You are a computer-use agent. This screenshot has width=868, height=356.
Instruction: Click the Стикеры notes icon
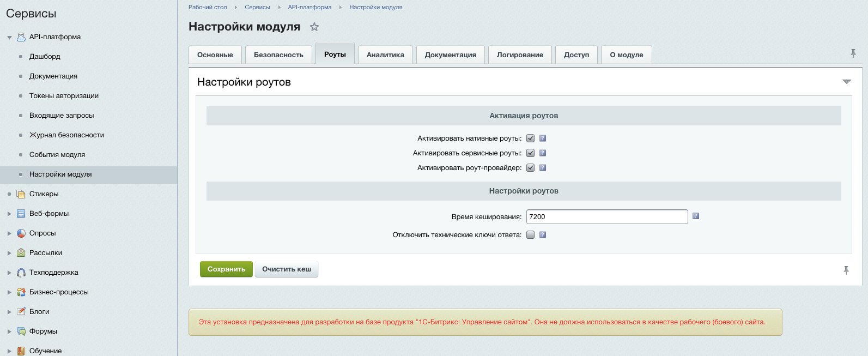pyautogui.click(x=21, y=194)
